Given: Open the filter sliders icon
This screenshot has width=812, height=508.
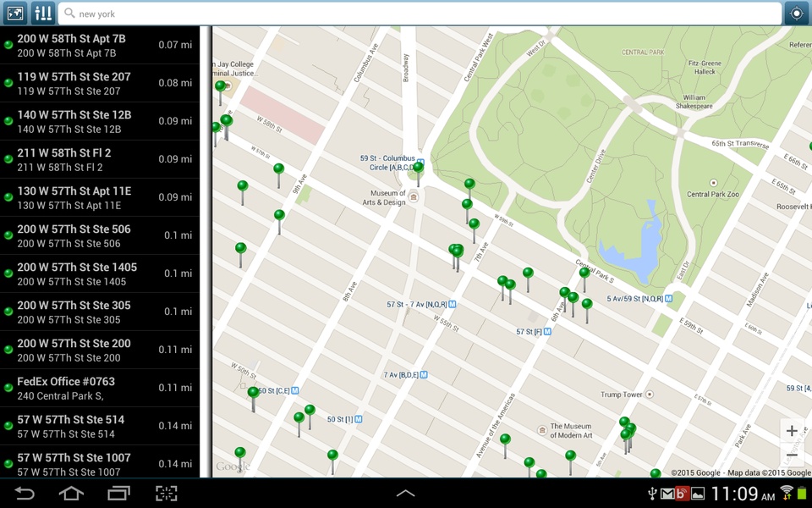Looking at the screenshot, I should point(43,13).
